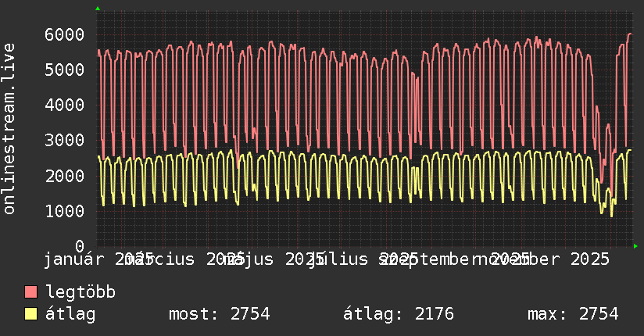
Task: Click the pink legtöbb legend color swatch
Action: (x=30, y=292)
